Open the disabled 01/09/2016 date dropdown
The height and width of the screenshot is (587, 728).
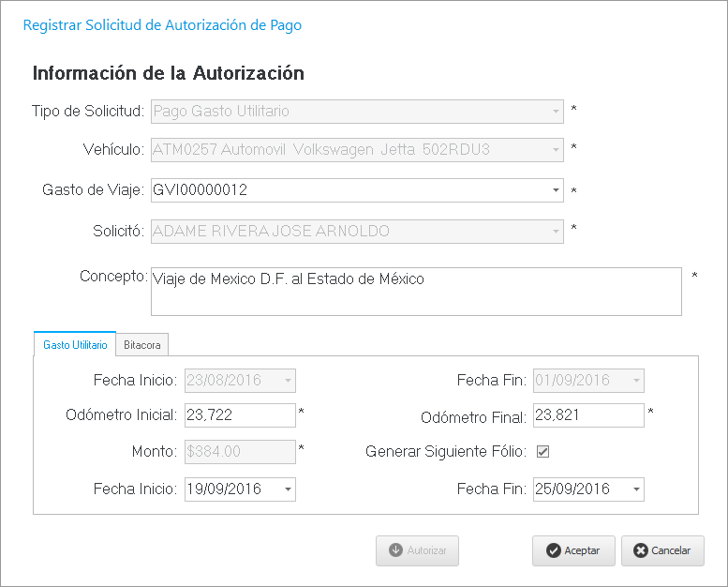pyautogui.click(x=635, y=381)
